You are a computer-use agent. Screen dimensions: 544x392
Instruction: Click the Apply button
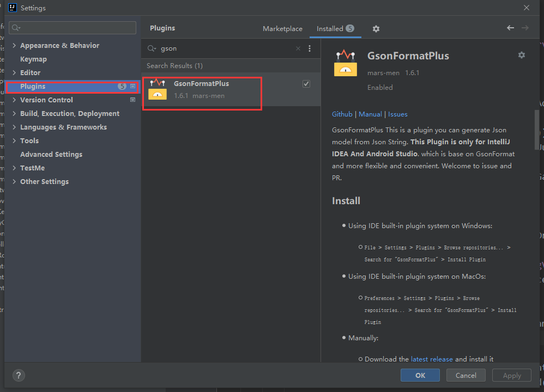click(x=512, y=375)
